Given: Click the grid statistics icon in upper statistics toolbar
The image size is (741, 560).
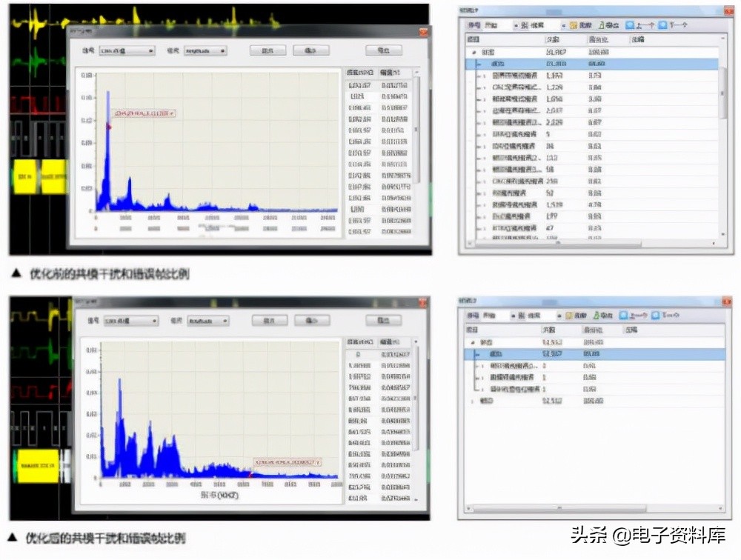Looking at the screenshot, I should pos(524,25).
